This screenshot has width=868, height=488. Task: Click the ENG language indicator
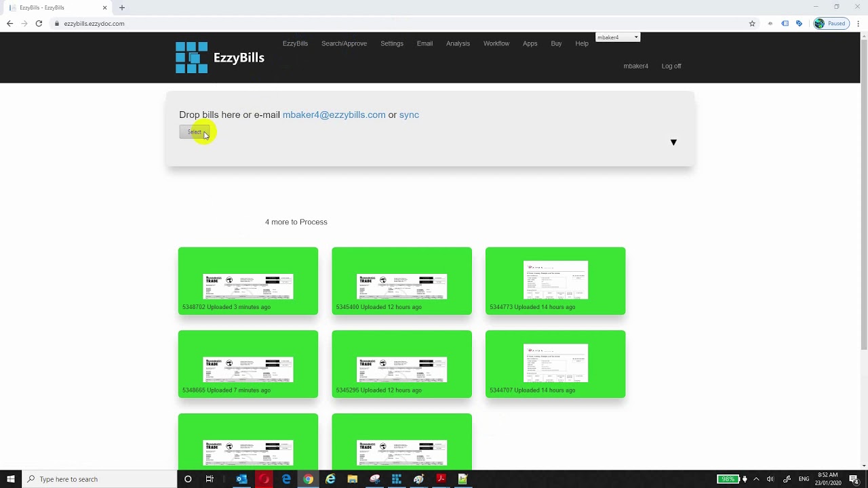coord(804,479)
